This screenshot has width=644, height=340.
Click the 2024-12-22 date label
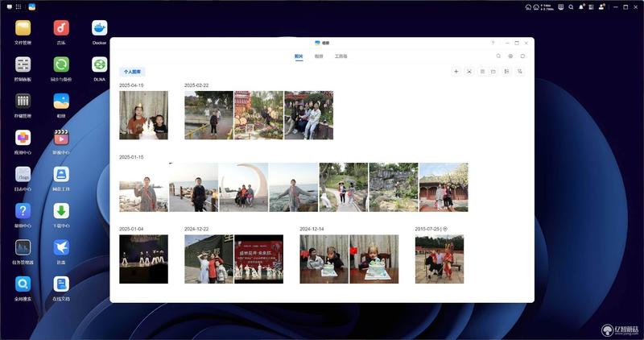196,229
